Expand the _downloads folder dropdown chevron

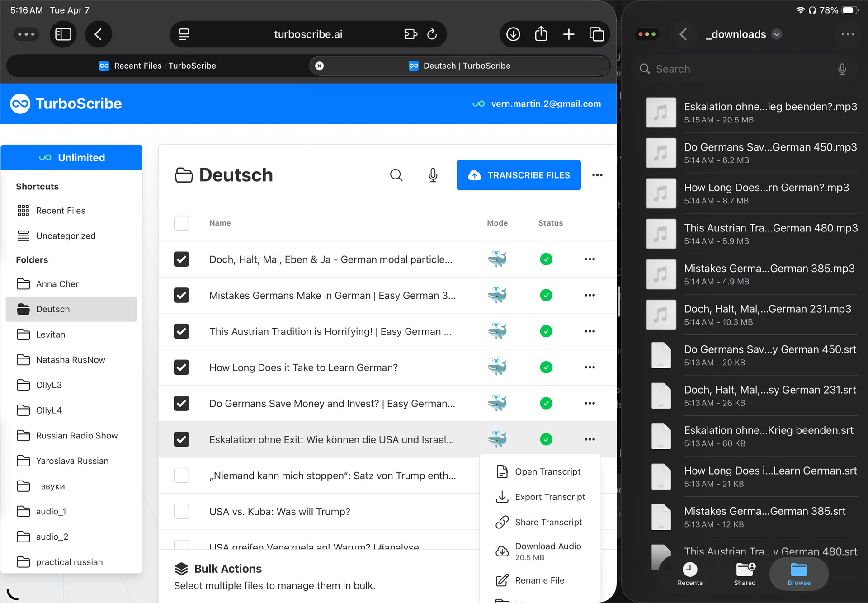click(777, 34)
